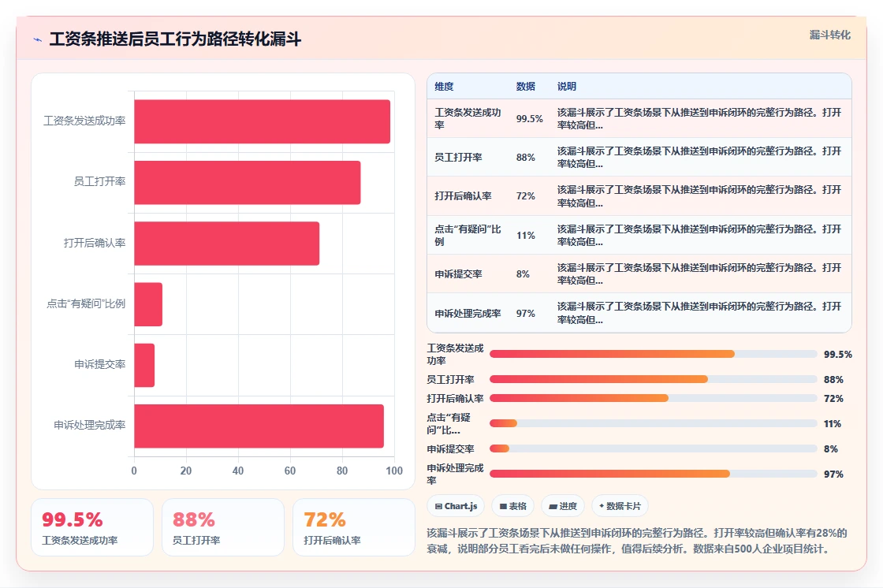Image resolution: width=883 pixels, height=588 pixels.
Task: Click the 数据 column header
Action: click(x=525, y=86)
